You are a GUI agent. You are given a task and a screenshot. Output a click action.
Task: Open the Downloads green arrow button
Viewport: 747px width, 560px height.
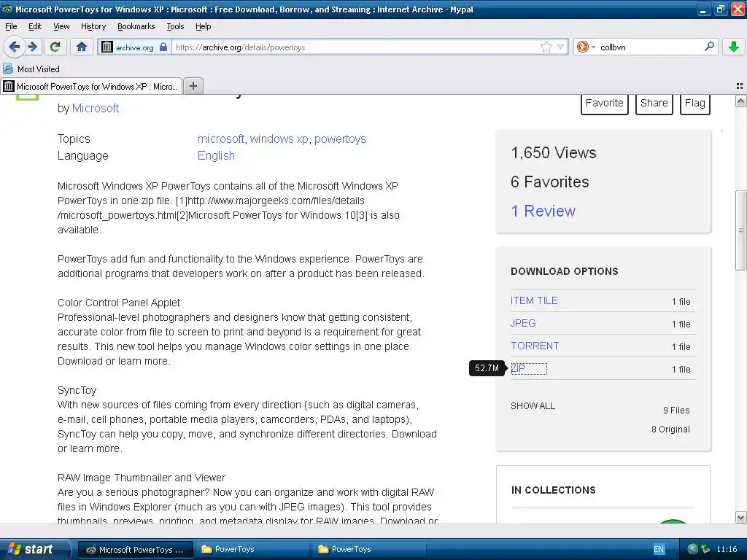click(x=734, y=47)
